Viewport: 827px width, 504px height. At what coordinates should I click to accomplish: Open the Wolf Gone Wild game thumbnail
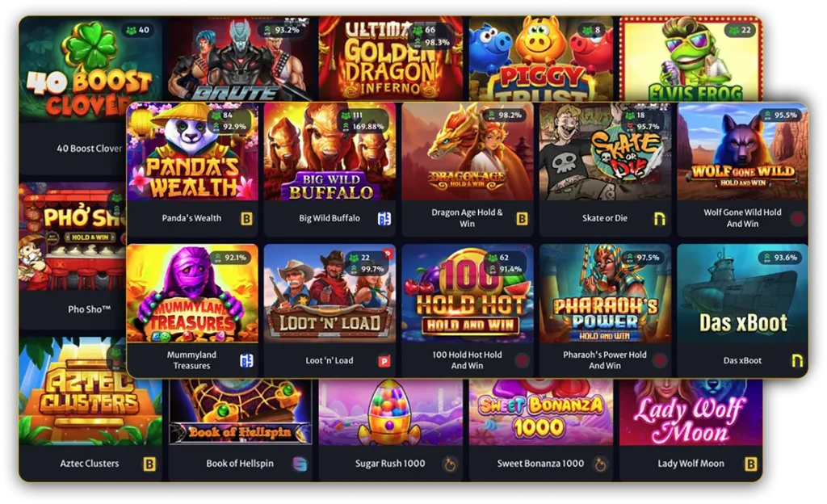point(742,152)
